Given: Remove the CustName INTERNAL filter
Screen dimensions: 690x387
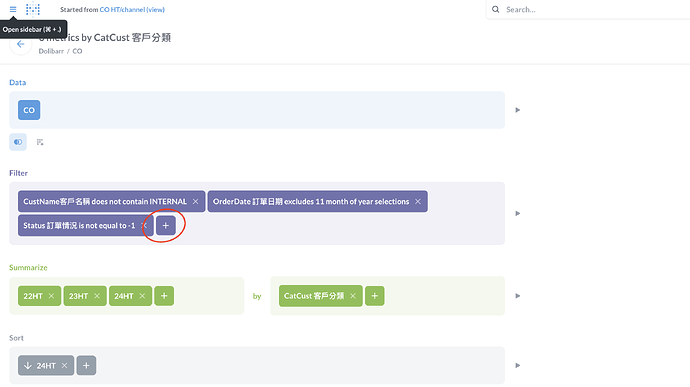Looking at the screenshot, I should (195, 201).
